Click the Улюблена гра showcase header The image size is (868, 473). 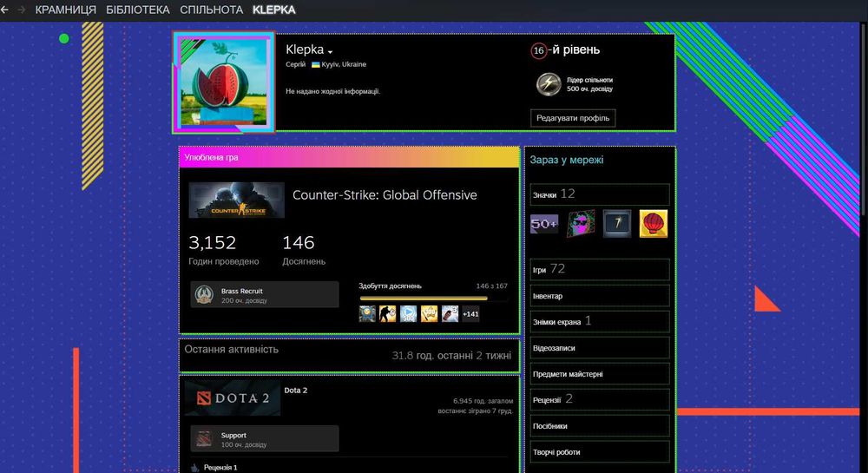click(x=349, y=157)
